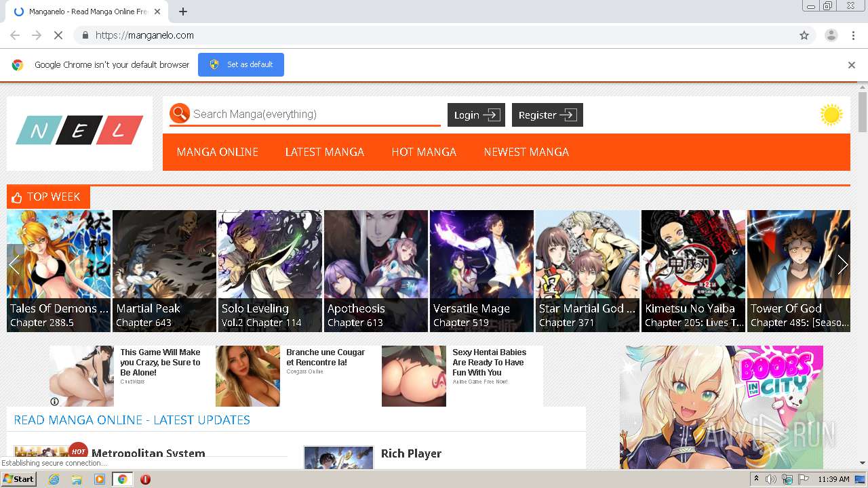868x488 pixels.
Task: Click the Metropolitan System title
Action: click(x=148, y=453)
